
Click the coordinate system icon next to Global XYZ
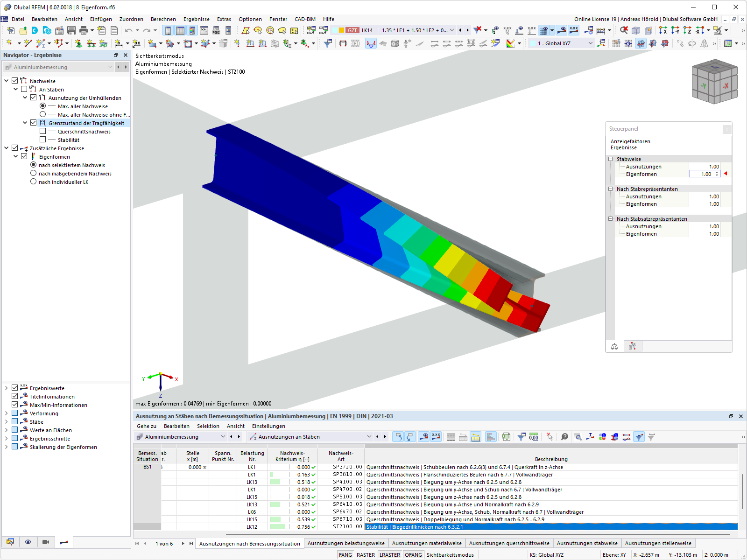tap(602, 43)
